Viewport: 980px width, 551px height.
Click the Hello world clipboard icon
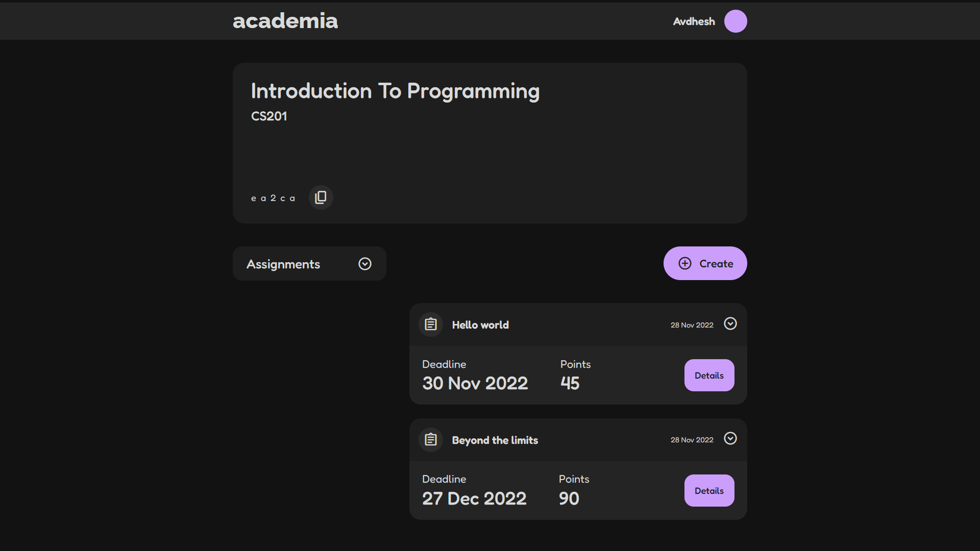click(431, 324)
